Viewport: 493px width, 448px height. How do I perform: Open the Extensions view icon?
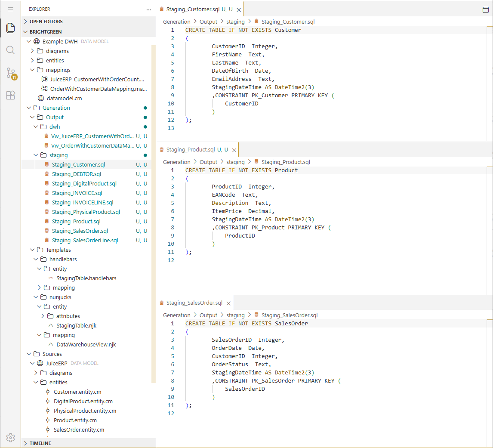(10, 95)
